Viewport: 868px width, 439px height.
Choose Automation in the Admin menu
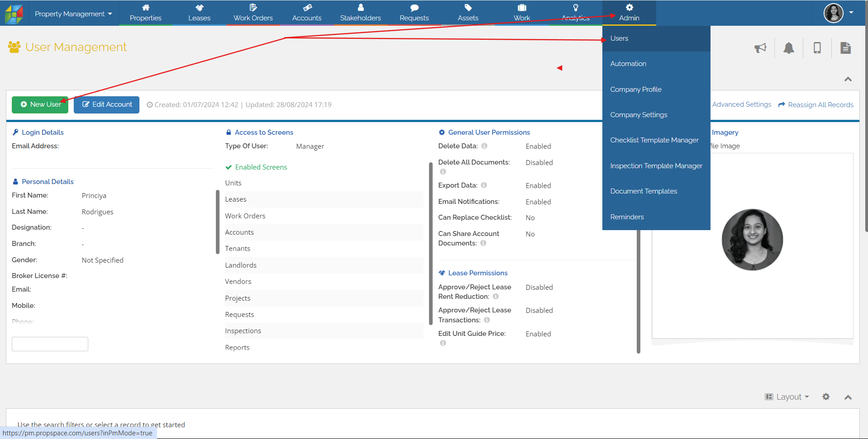(x=628, y=64)
